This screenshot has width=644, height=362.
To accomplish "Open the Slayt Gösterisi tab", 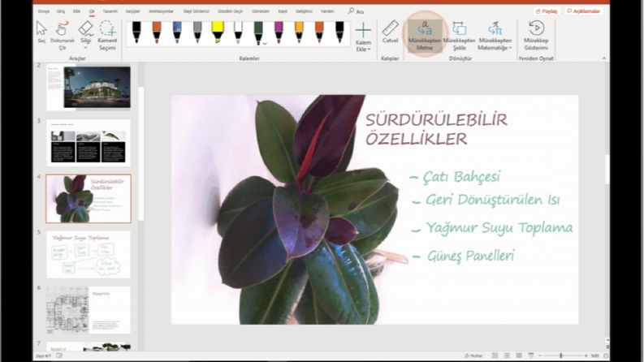I will click(x=196, y=11).
